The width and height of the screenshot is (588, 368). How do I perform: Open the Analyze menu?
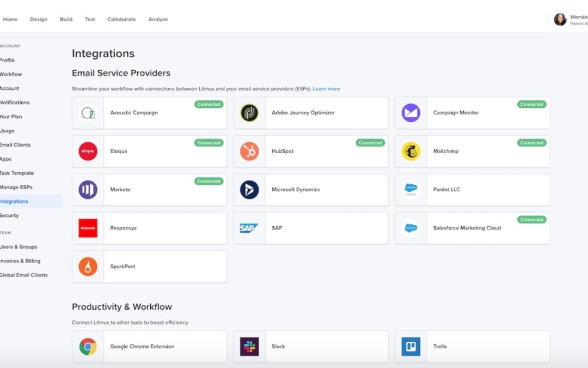158,19
